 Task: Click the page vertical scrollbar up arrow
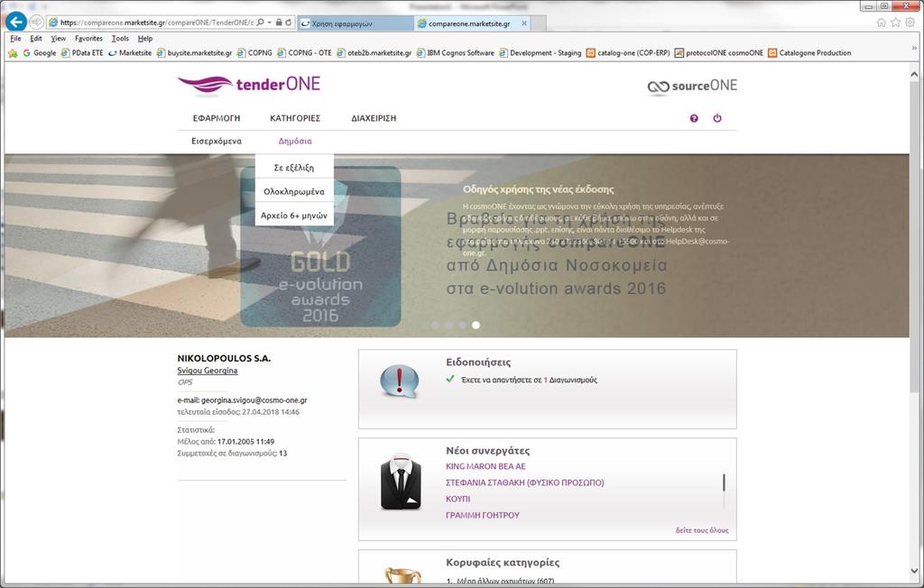pos(914,75)
